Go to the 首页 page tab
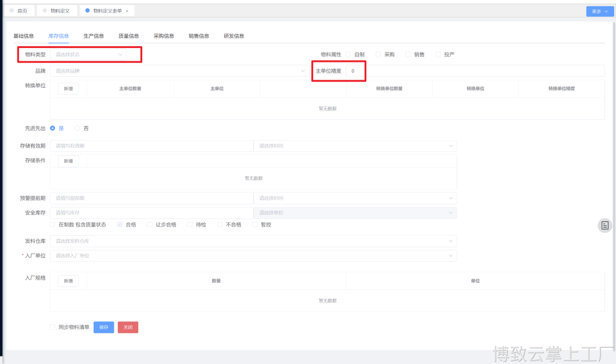The height and width of the screenshot is (364, 616). tap(18, 11)
